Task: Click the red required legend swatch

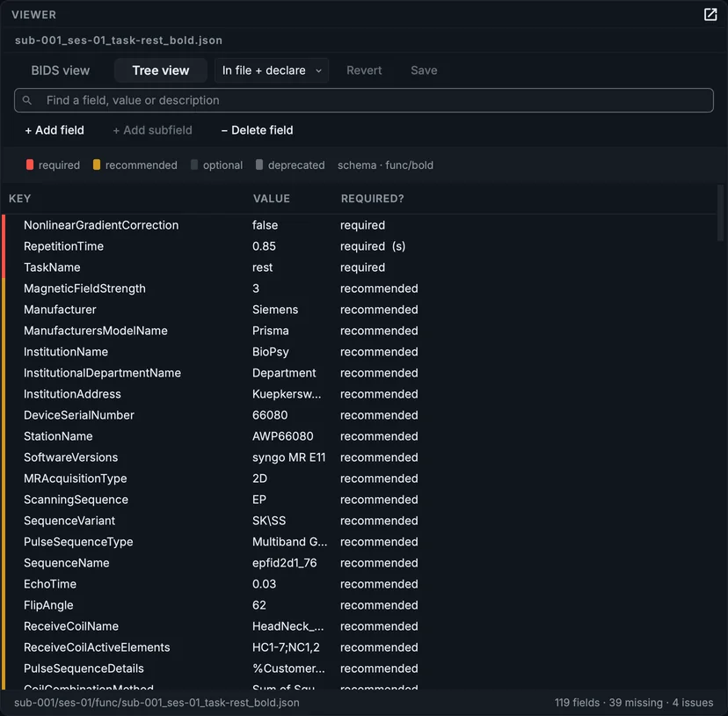Action: click(x=30, y=165)
